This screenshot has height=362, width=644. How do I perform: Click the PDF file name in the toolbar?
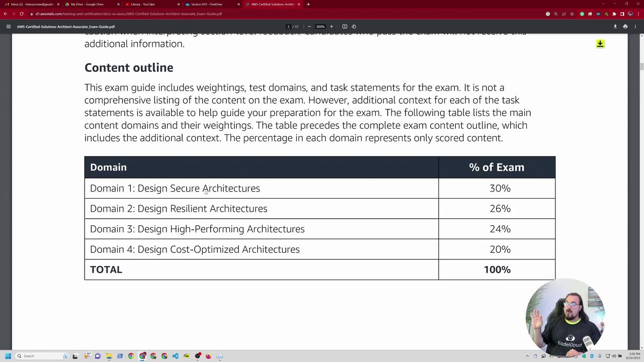[x=66, y=27]
